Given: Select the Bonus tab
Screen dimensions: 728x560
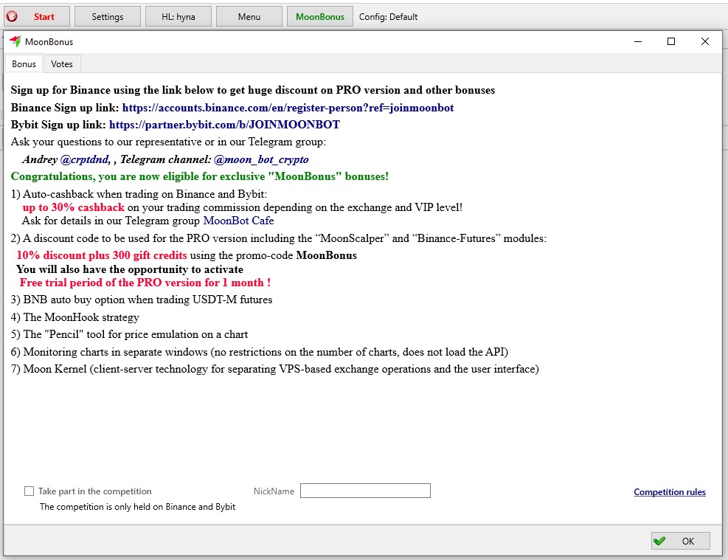Looking at the screenshot, I should click(x=24, y=64).
